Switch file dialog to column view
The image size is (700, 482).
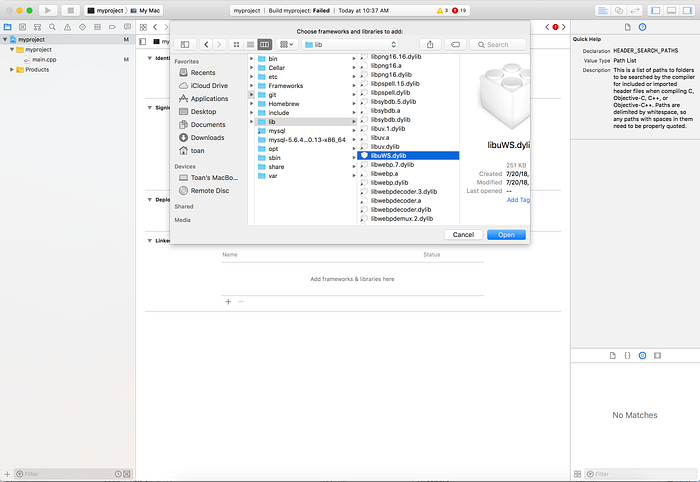click(x=265, y=45)
